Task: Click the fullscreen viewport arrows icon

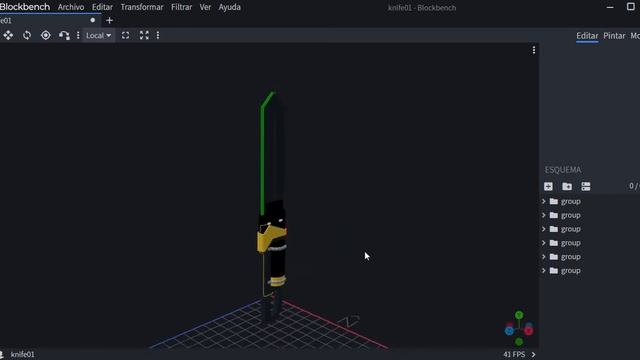Action: click(x=144, y=36)
